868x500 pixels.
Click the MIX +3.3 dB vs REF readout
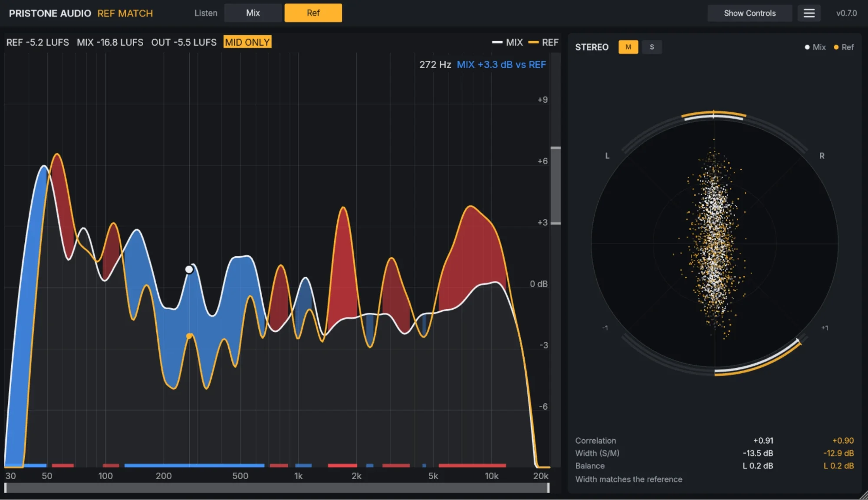pos(501,65)
